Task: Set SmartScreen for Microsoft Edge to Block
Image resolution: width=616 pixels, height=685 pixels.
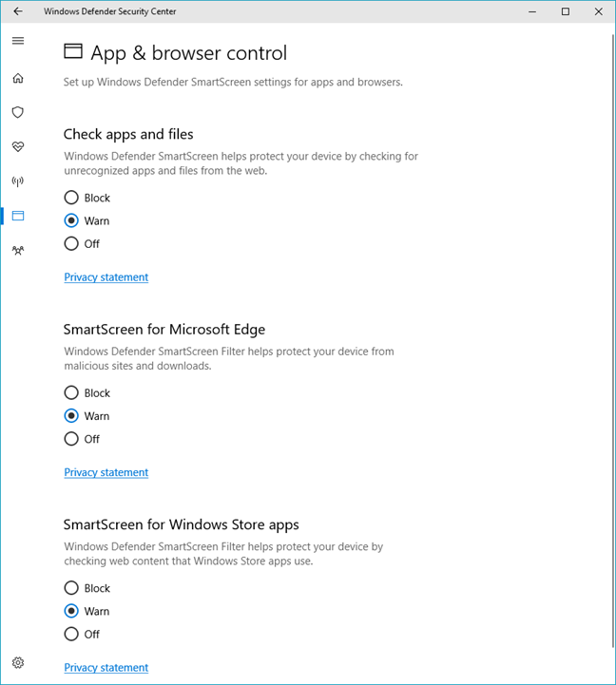Action: click(71, 392)
